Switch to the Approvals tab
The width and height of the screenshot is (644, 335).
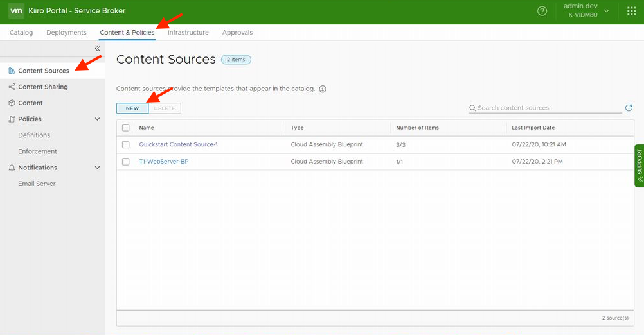point(237,32)
